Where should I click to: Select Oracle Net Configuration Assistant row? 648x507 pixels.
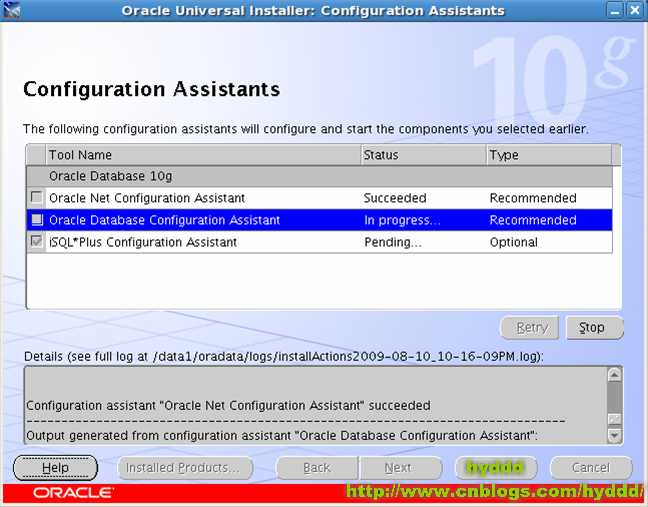319,198
